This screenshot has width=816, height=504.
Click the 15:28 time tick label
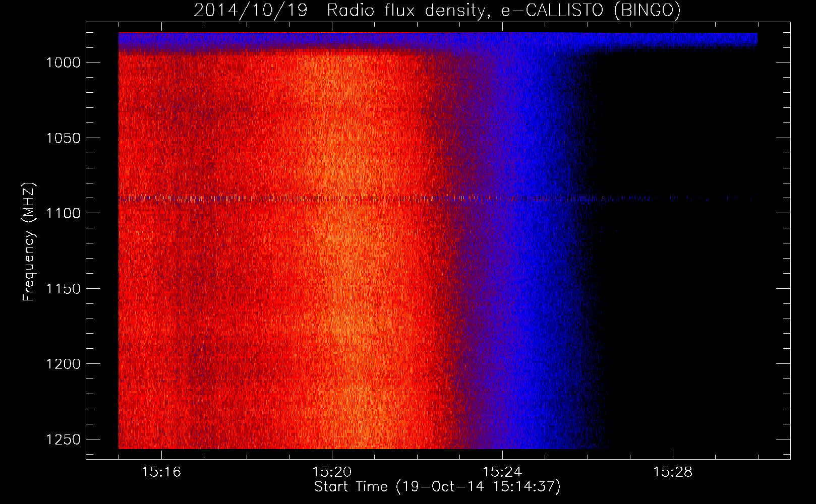tap(673, 472)
